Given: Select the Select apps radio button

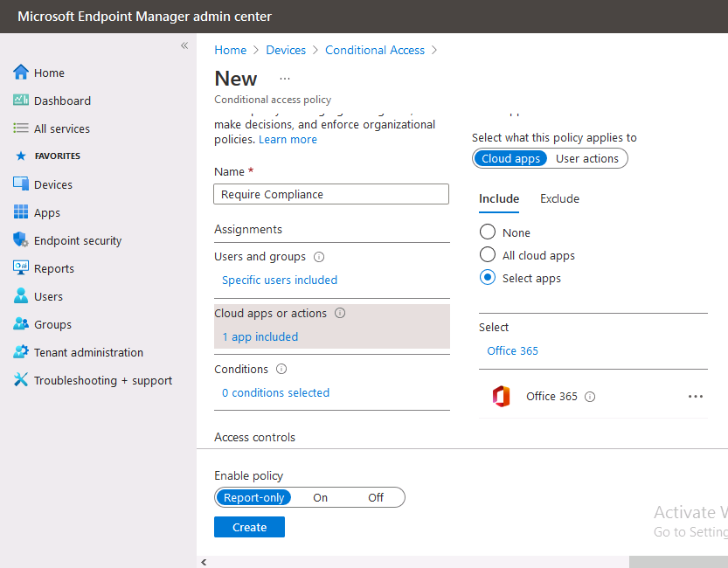Looking at the screenshot, I should tap(488, 278).
